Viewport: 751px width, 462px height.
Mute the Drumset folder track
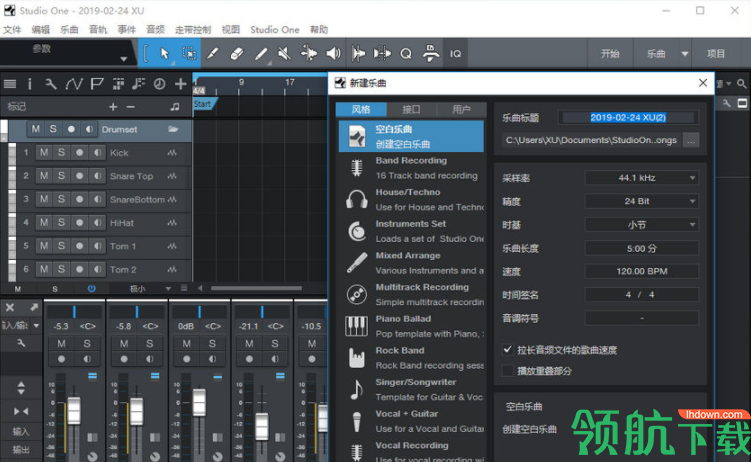[x=35, y=129]
